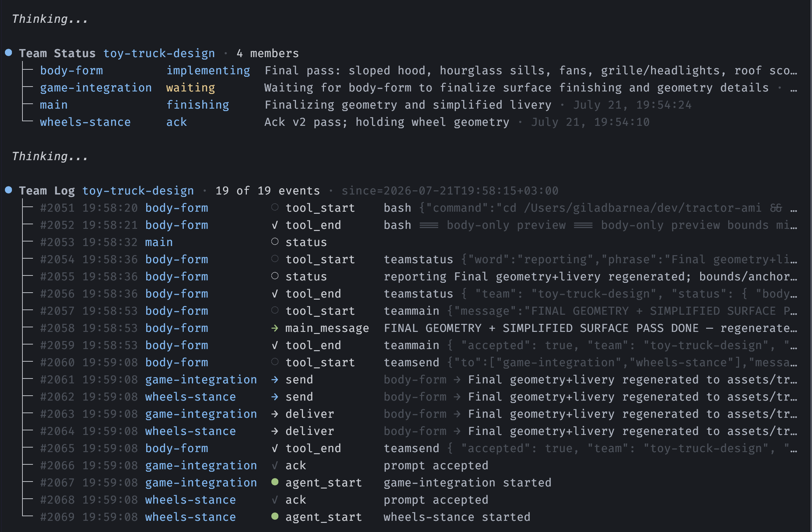Click circle icon of main status event #2053
Image resolution: width=812 pixels, height=532 pixels.
pyautogui.click(x=275, y=242)
